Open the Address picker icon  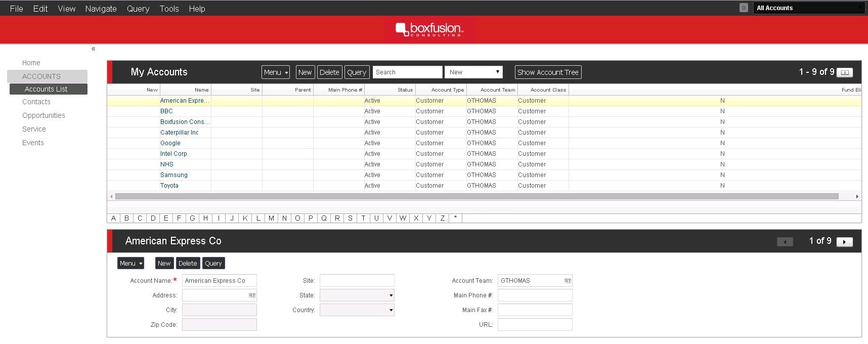(252, 295)
